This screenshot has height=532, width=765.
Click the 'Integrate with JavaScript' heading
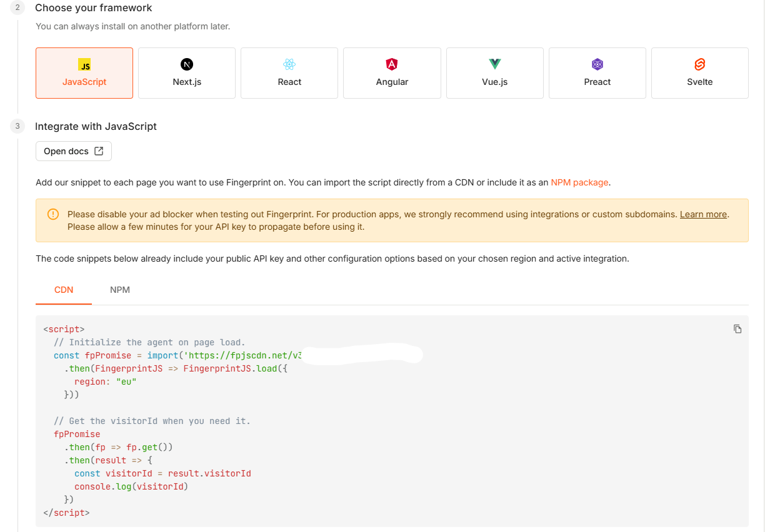[96, 126]
